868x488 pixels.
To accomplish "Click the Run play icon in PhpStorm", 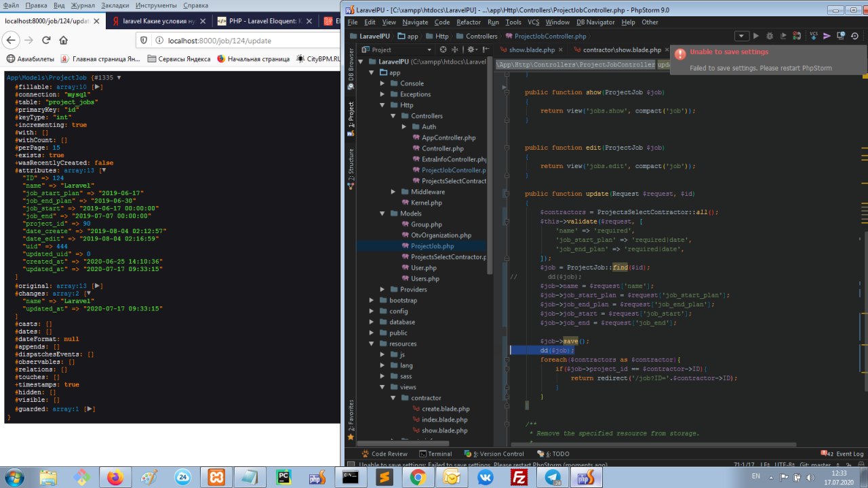I will 757,36.
